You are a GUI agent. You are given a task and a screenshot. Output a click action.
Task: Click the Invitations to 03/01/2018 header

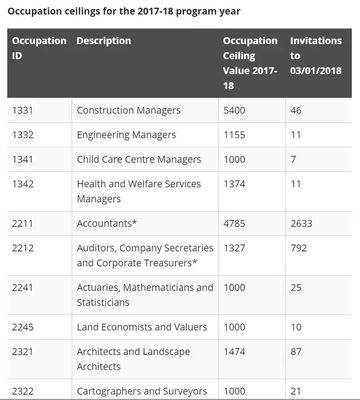316,55
